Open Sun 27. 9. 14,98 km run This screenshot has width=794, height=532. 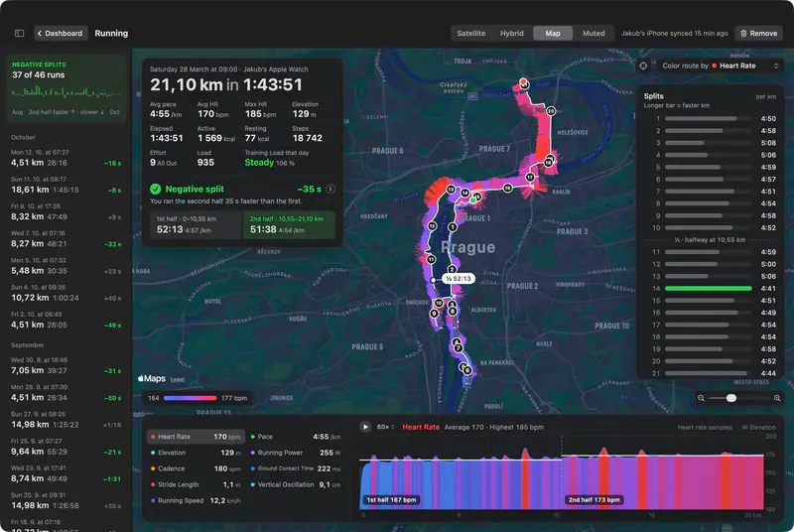(x=66, y=420)
